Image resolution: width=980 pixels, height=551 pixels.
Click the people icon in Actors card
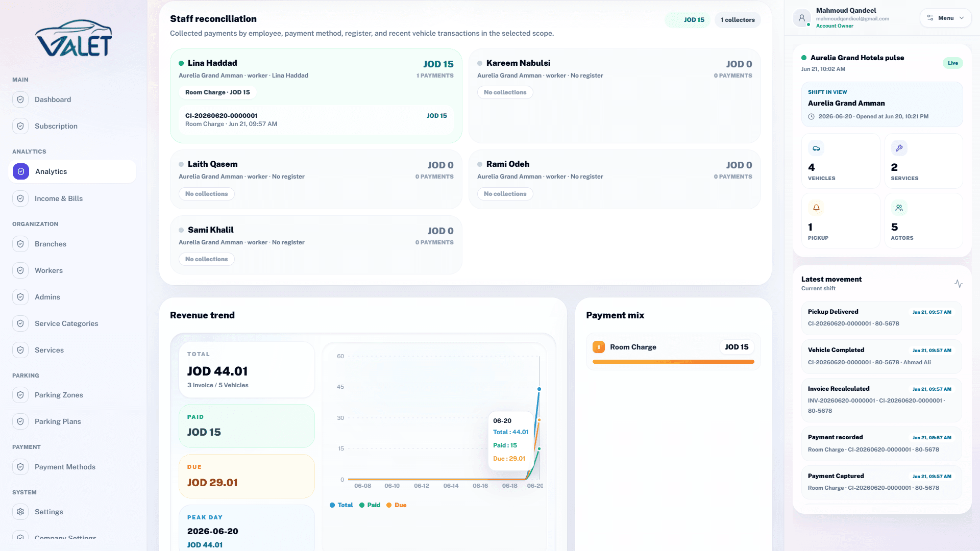899,208
